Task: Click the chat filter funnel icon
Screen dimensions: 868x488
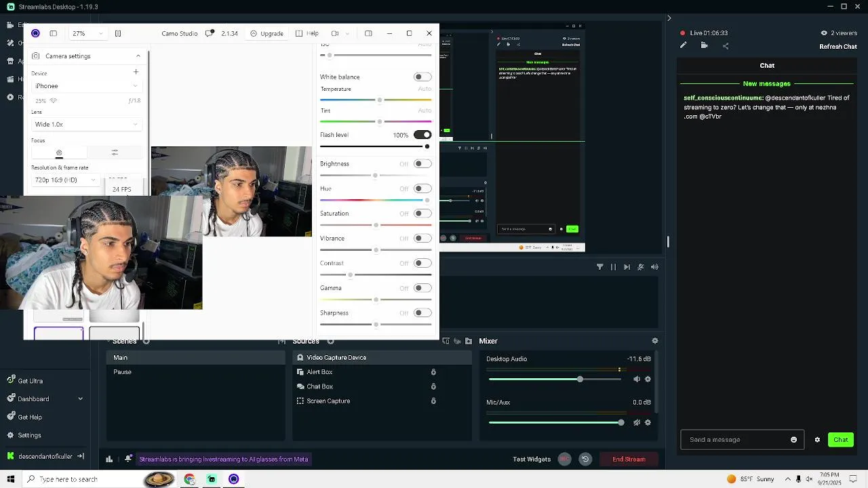Action: click(599, 267)
